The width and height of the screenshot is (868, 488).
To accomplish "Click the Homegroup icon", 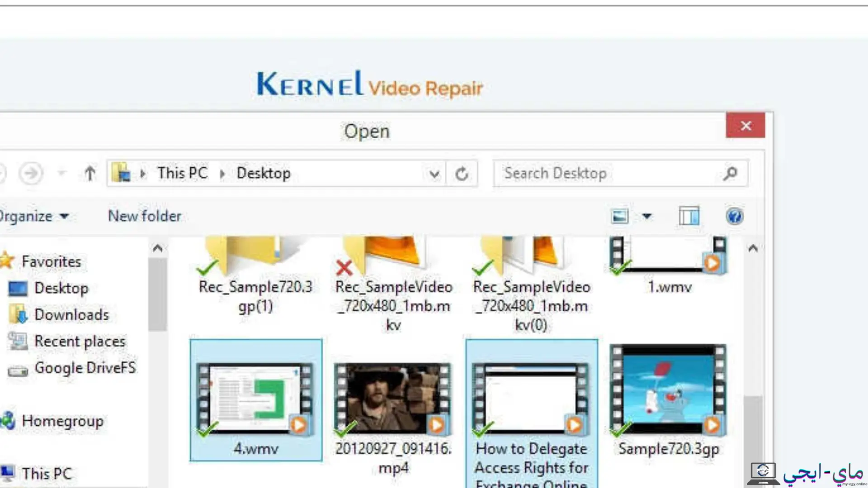I will point(8,421).
